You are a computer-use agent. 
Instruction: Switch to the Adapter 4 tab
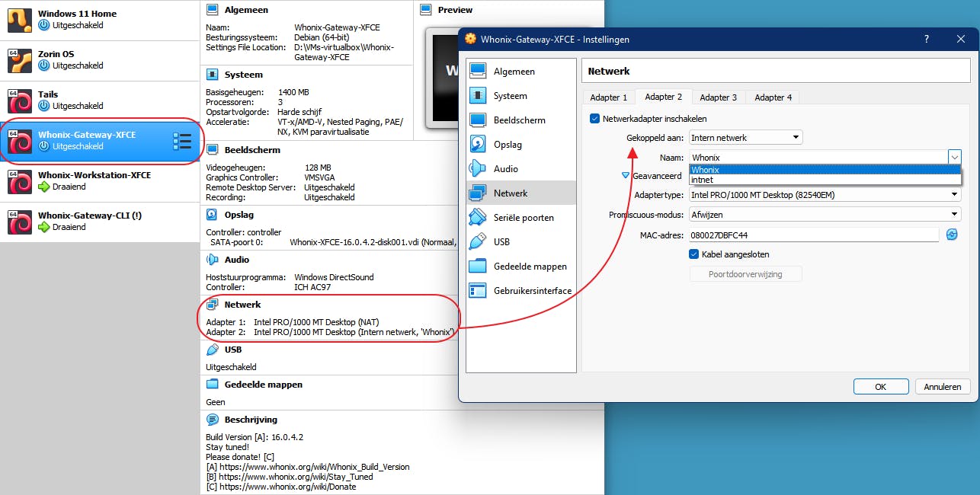[773, 97]
